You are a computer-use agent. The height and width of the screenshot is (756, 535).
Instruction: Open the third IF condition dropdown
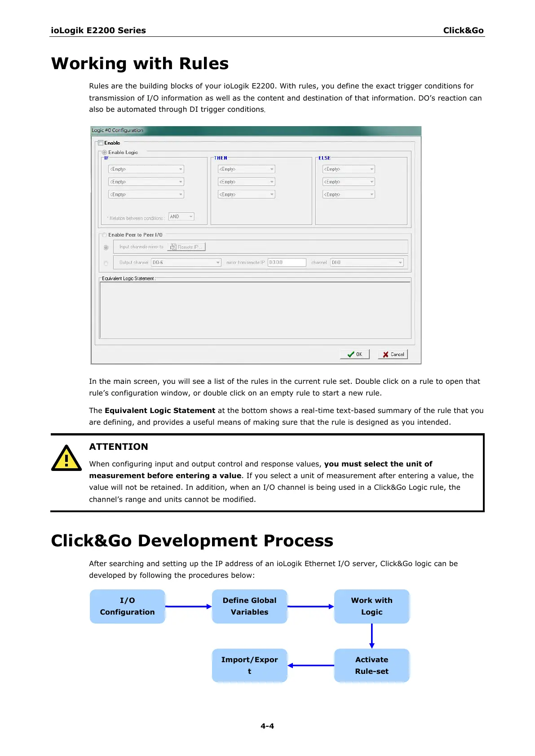(146, 194)
